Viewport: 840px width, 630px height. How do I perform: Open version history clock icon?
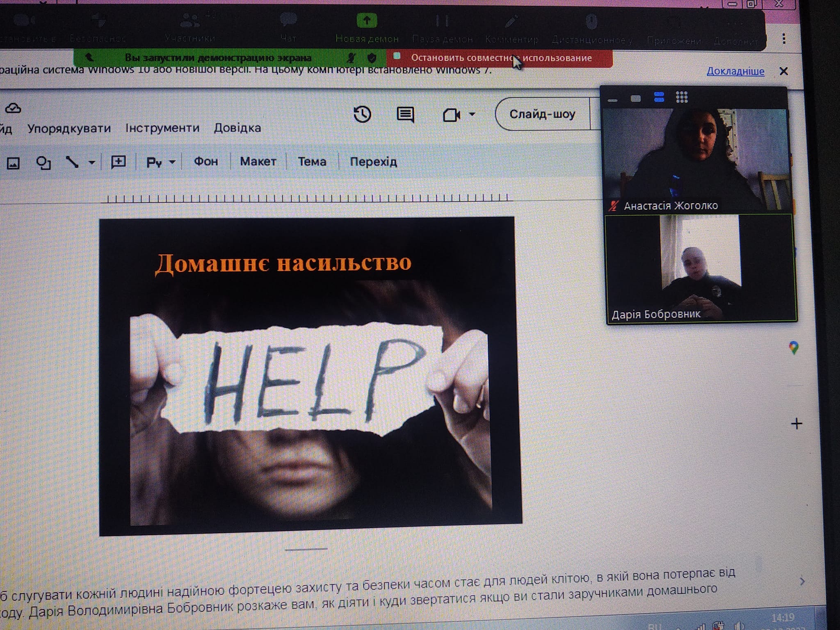pyautogui.click(x=362, y=114)
